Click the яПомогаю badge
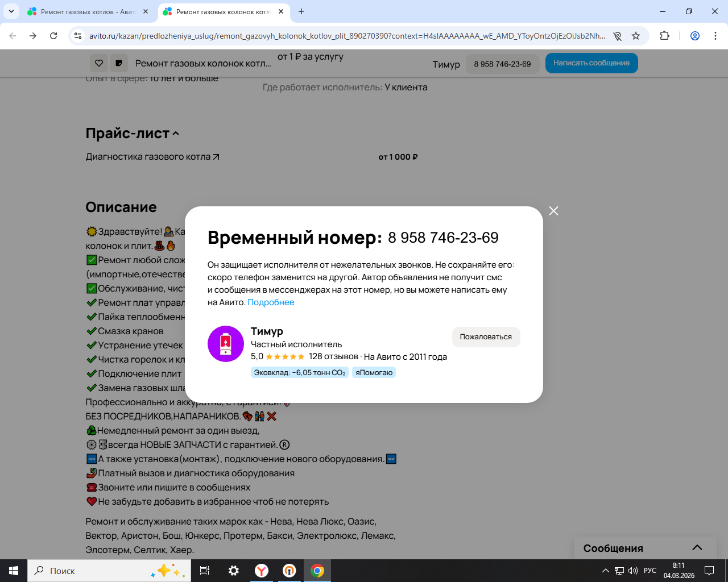The width and height of the screenshot is (728, 582). [374, 373]
